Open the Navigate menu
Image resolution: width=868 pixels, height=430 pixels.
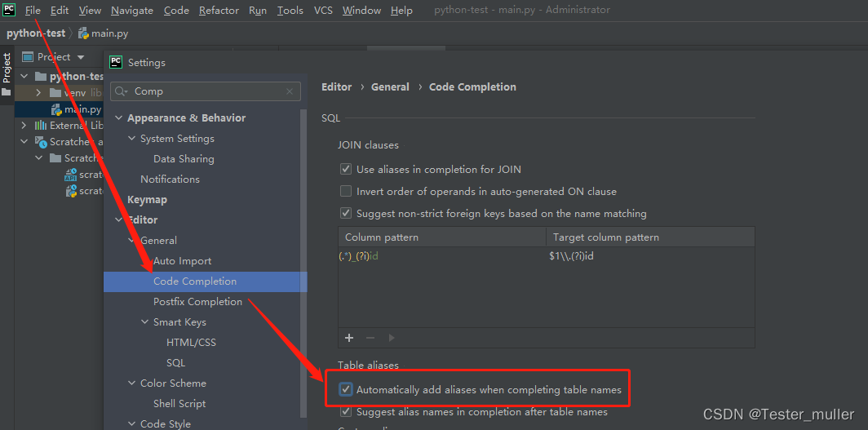132,10
